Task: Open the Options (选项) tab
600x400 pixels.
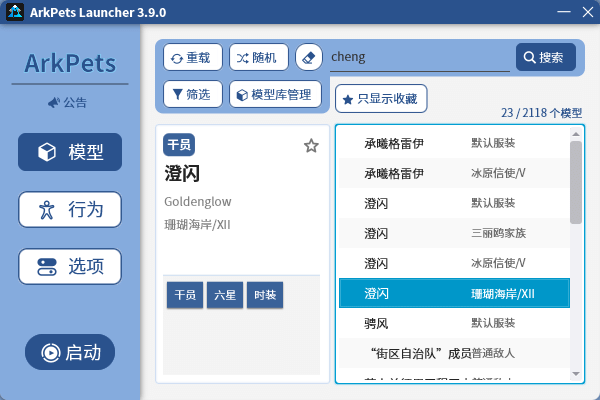Action: click(70, 267)
